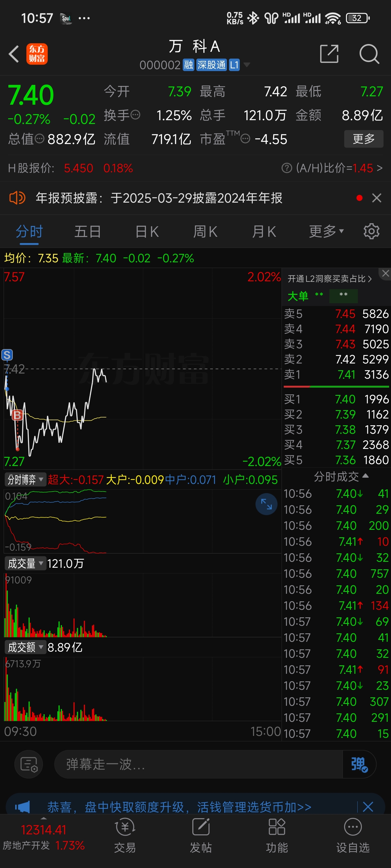Select the 买5 order row at 7.36
The width and height of the screenshot is (391, 868).
(336, 460)
